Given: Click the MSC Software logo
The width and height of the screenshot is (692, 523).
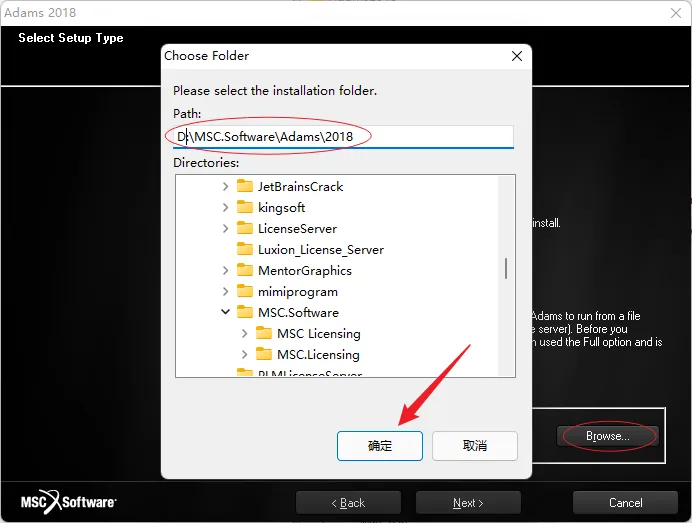Looking at the screenshot, I should (x=69, y=502).
